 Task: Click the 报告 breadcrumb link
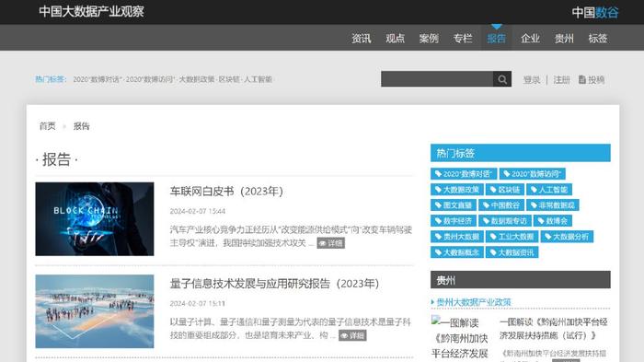(81, 126)
